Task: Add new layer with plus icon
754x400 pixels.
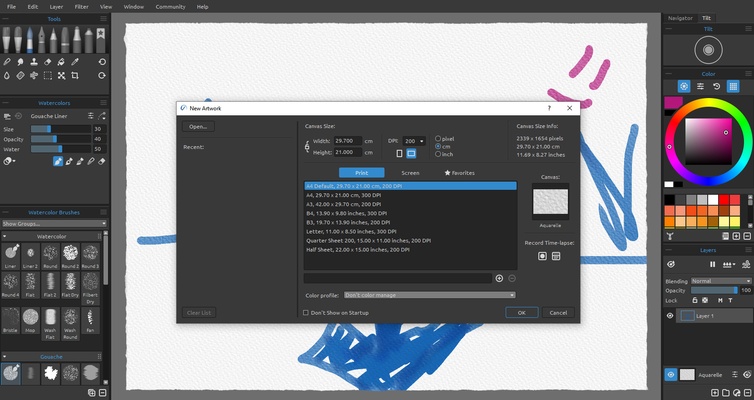Action: (715, 393)
